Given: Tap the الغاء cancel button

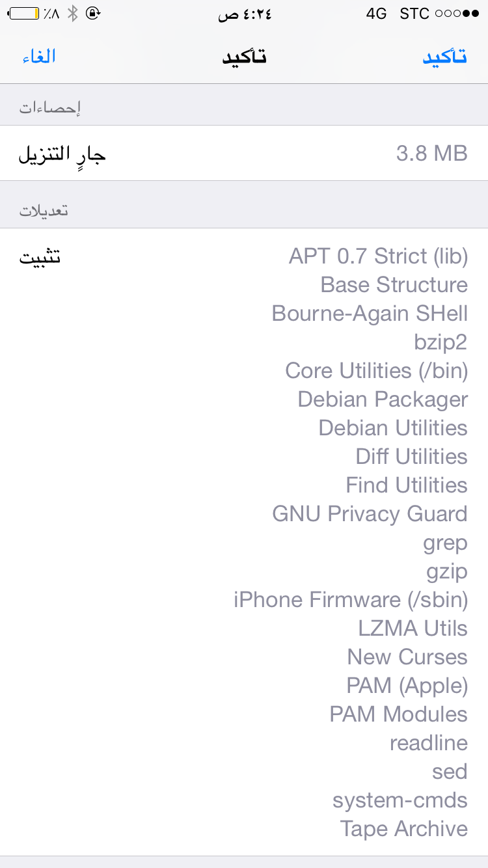Looking at the screenshot, I should pos(39,57).
